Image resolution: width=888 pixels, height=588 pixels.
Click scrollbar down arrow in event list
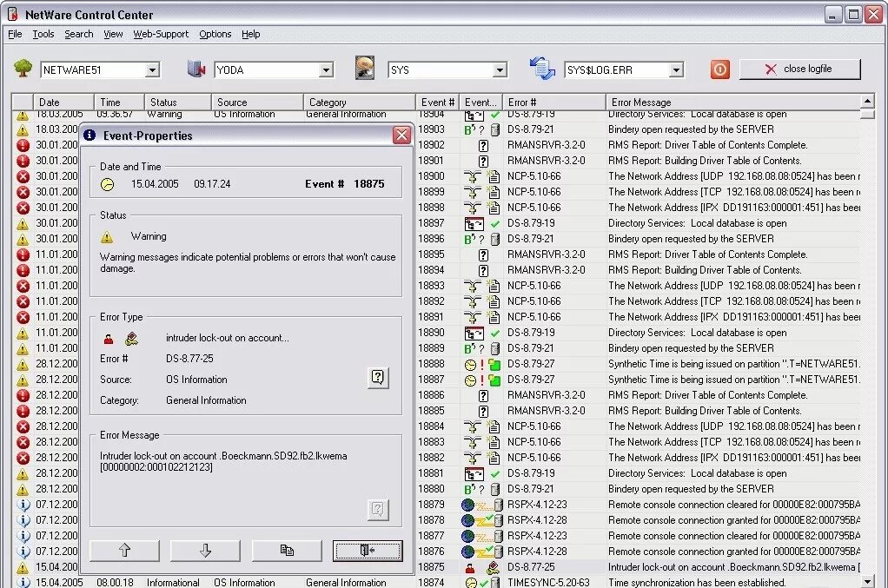click(x=867, y=581)
